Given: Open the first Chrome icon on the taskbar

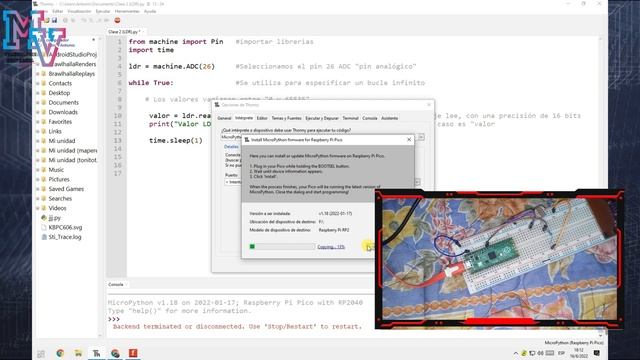Looking at the screenshot, I should (60, 353).
